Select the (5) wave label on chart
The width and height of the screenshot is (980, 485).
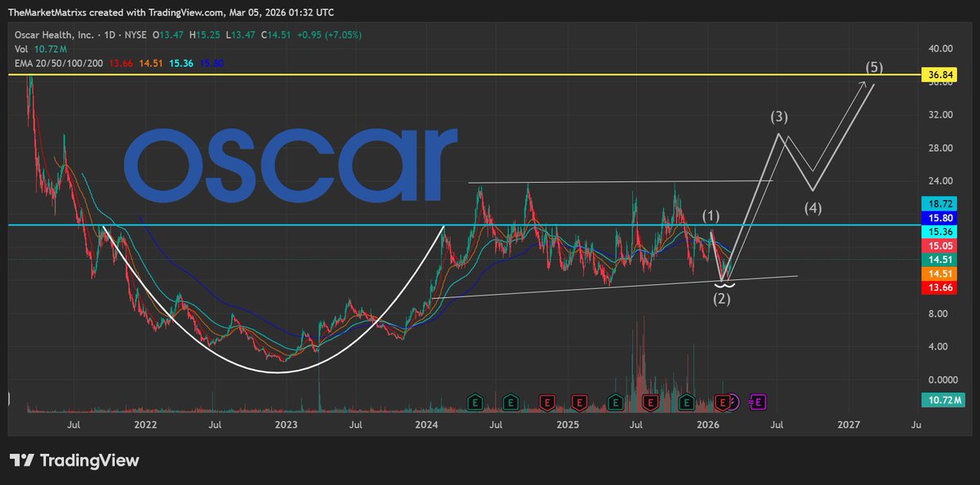pos(875,67)
